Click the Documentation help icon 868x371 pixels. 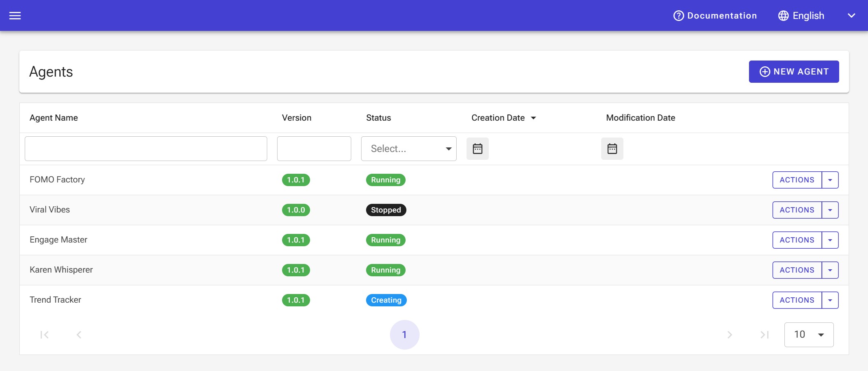pyautogui.click(x=679, y=15)
